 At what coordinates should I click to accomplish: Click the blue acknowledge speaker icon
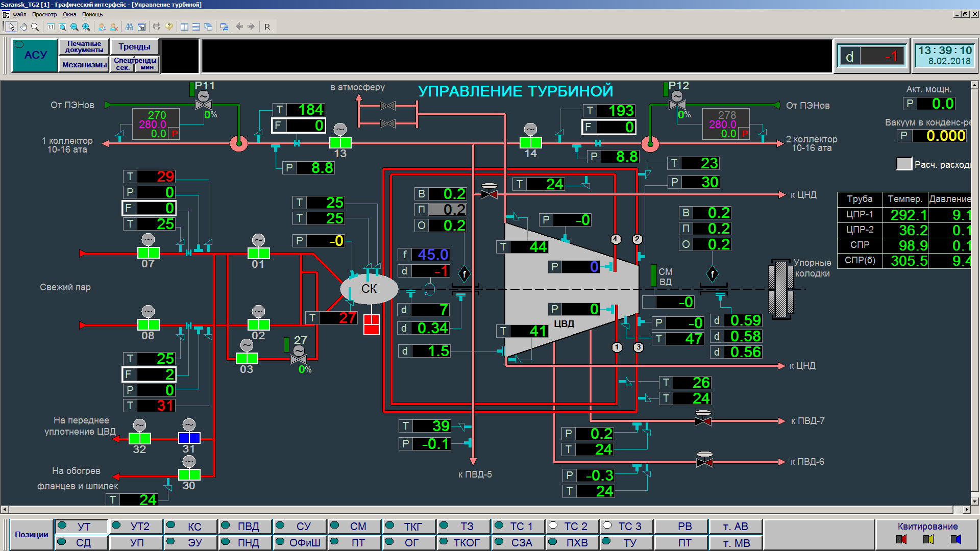coord(955,539)
